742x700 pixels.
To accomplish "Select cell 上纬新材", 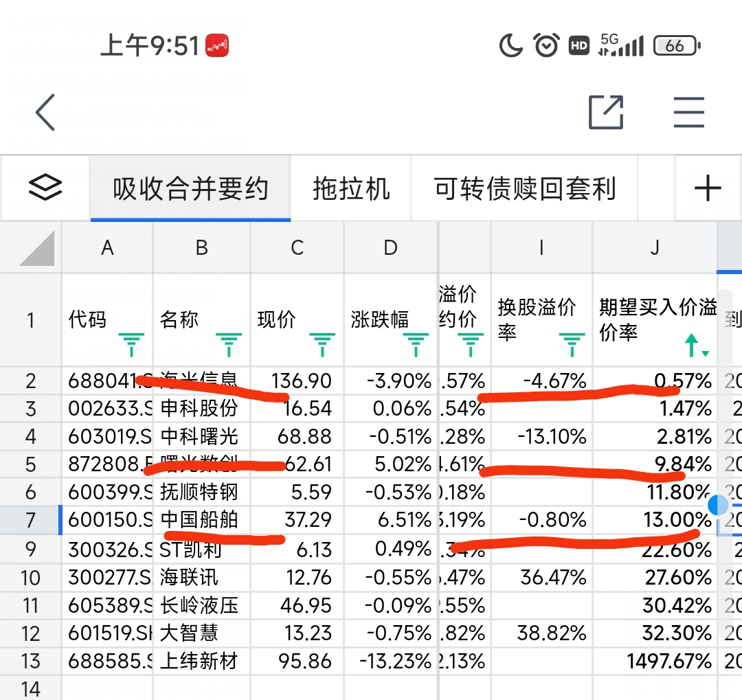I will point(202,662).
